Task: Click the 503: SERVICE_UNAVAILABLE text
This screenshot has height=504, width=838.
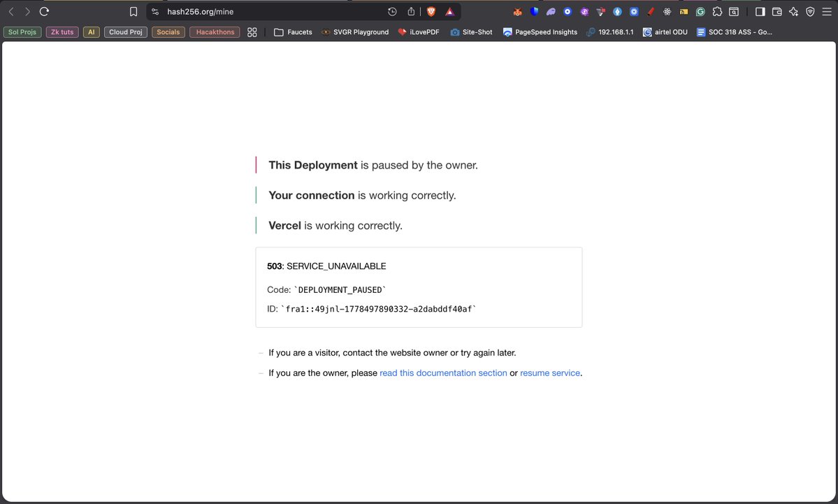Action: coord(326,266)
